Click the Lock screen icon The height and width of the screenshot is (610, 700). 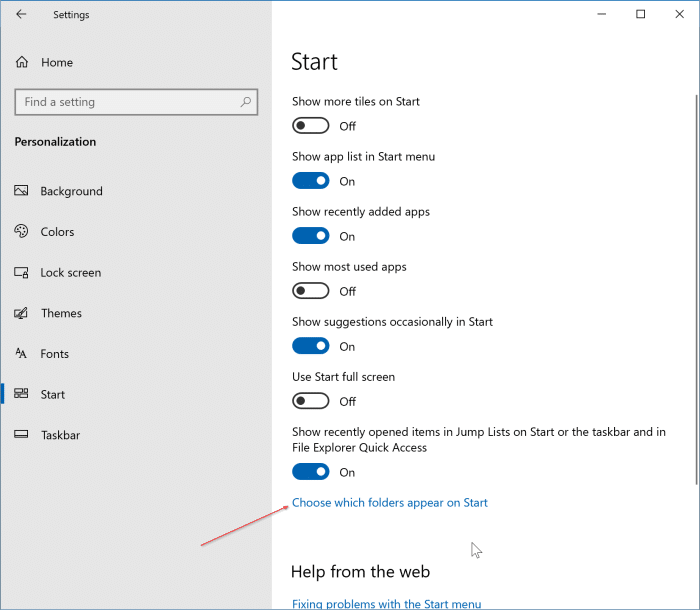tap(21, 272)
